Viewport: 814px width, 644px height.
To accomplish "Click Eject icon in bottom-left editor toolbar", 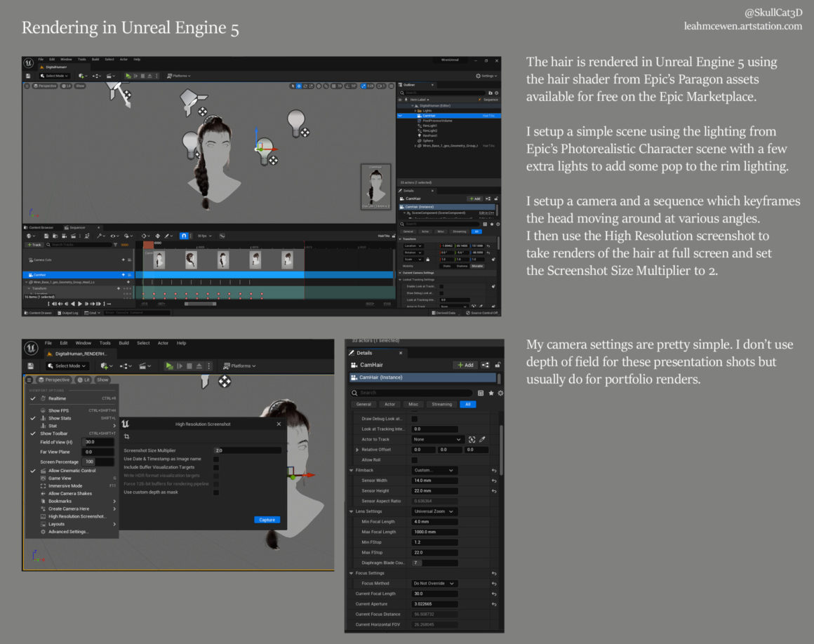I will 199,366.
